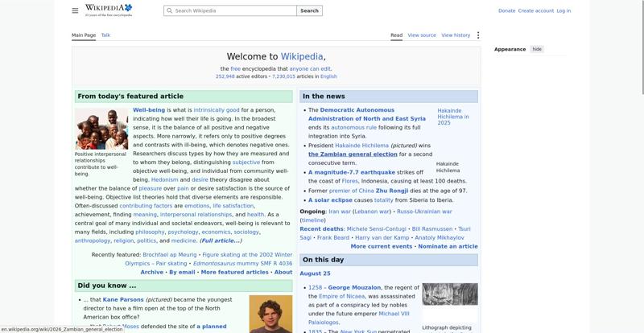Open the Russo-Ukrainian war link
The height and width of the screenshot is (333, 644).
click(x=424, y=212)
